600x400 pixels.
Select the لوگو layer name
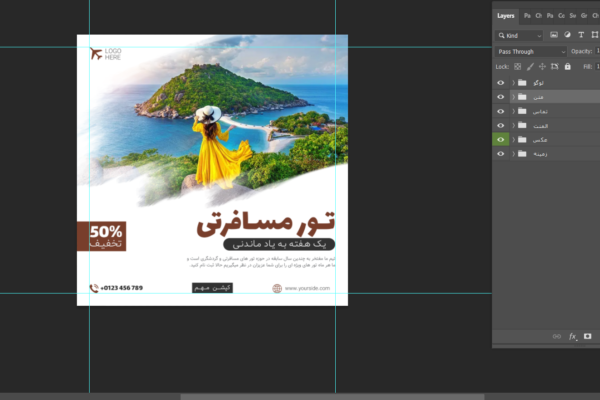point(538,83)
